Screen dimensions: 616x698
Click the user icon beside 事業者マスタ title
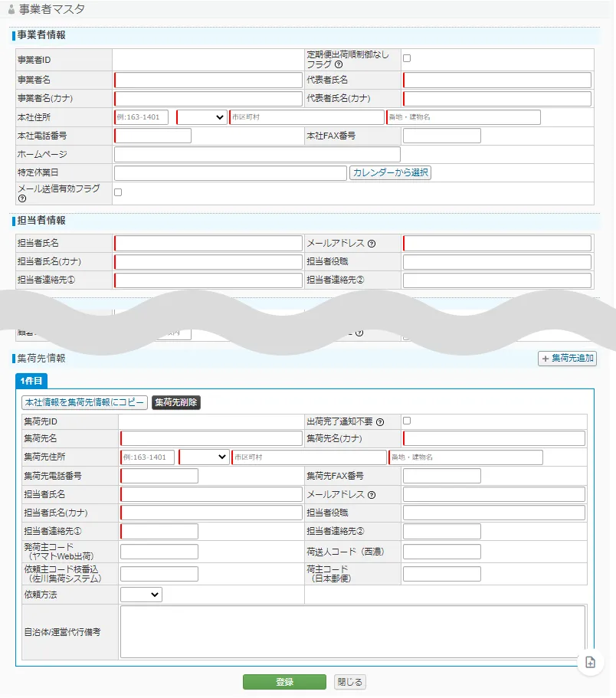pyautogui.click(x=11, y=10)
